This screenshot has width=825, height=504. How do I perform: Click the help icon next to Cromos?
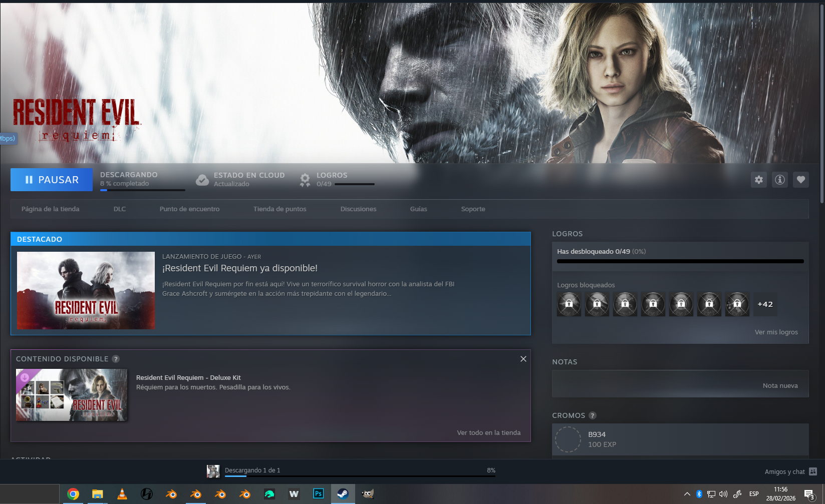tap(593, 415)
